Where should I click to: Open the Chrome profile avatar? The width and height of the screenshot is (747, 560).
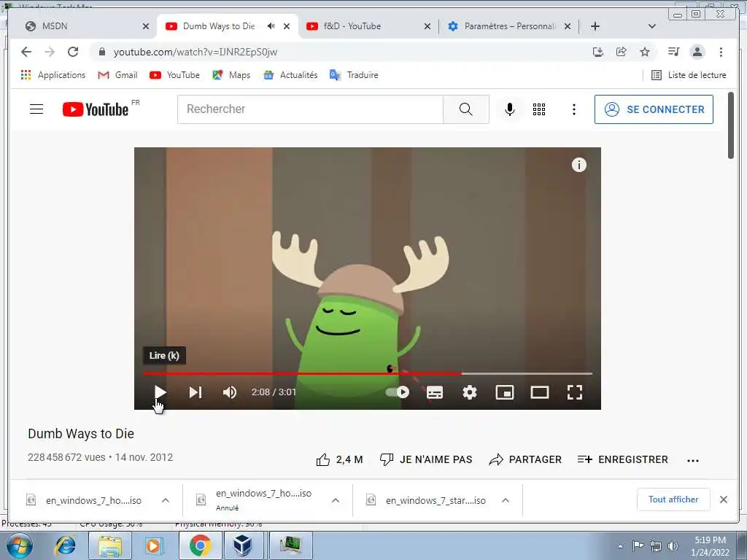tap(697, 52)
